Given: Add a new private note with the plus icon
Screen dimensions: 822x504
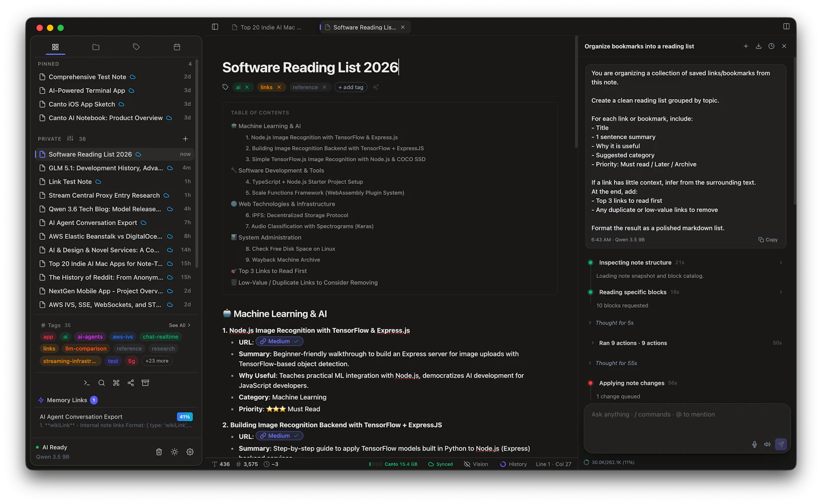Looking at the screenshot, I should pos(185,139).
